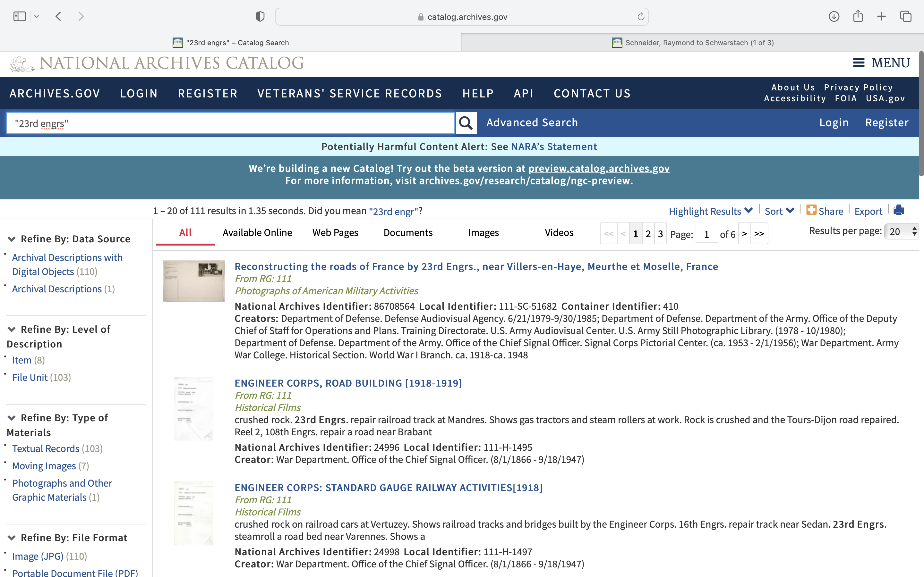
Task: Click the printer icon
Action: click(898, 210)
